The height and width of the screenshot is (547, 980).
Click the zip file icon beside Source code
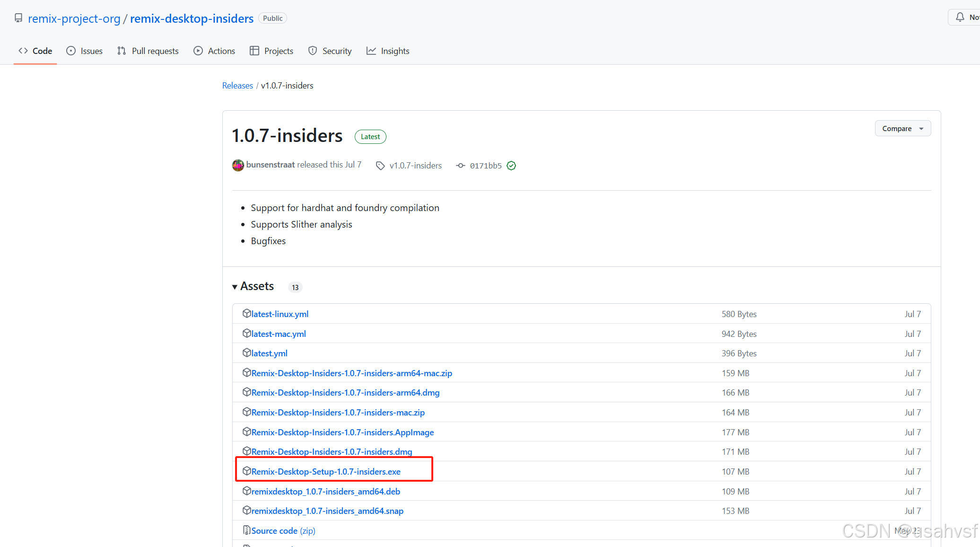(x=246, y=530)
